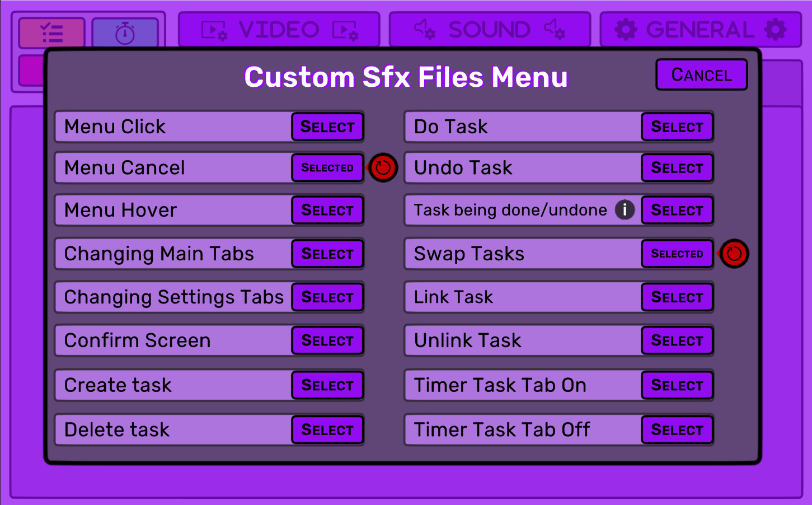The image size is (812, 505).
Task: Reset the Menu Cancel custom sound
Action: tap(383, 167)
